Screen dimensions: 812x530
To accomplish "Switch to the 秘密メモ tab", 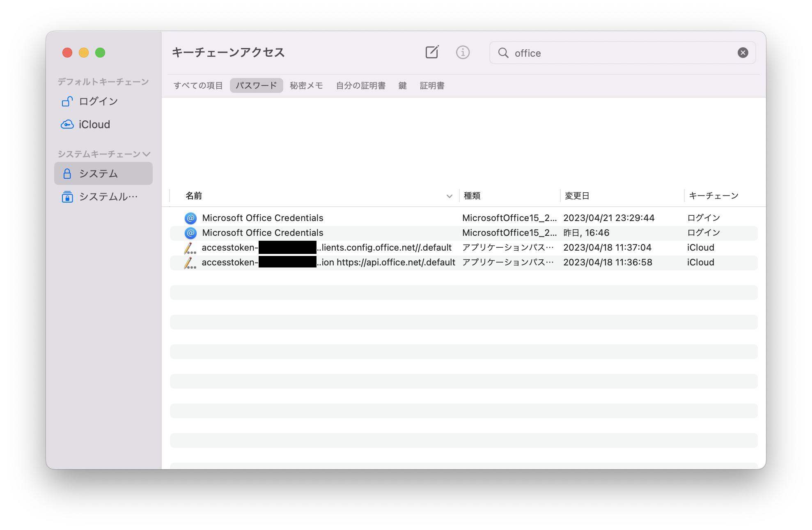I will (306, 85).
